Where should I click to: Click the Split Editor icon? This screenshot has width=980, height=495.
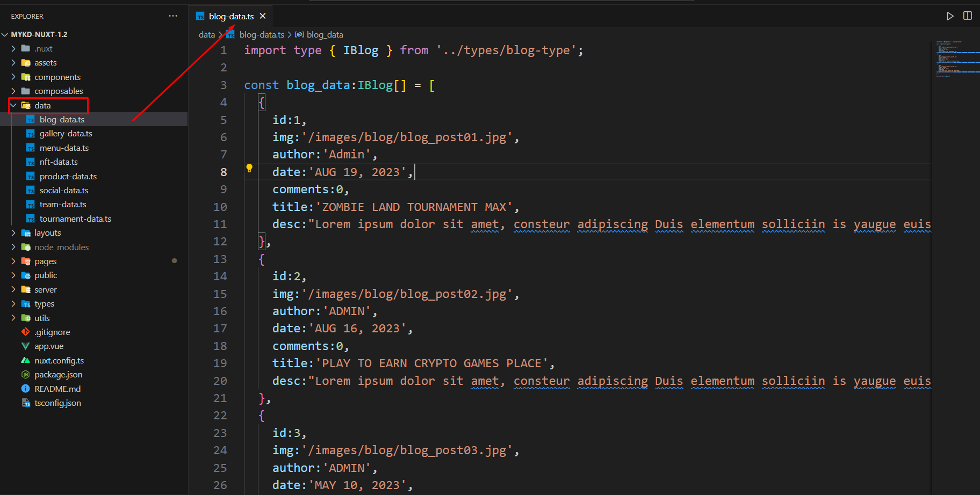[967, 16]
